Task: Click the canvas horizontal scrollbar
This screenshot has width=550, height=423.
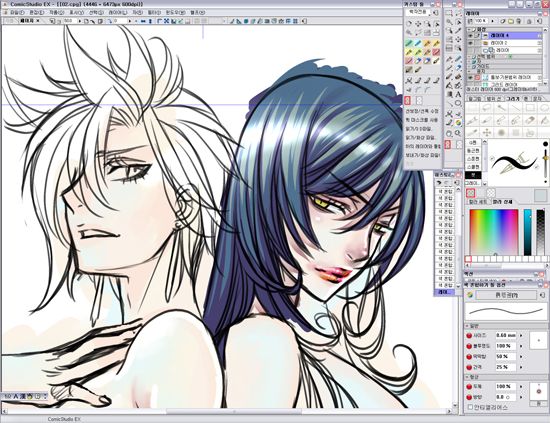Action: coord(226,411)
